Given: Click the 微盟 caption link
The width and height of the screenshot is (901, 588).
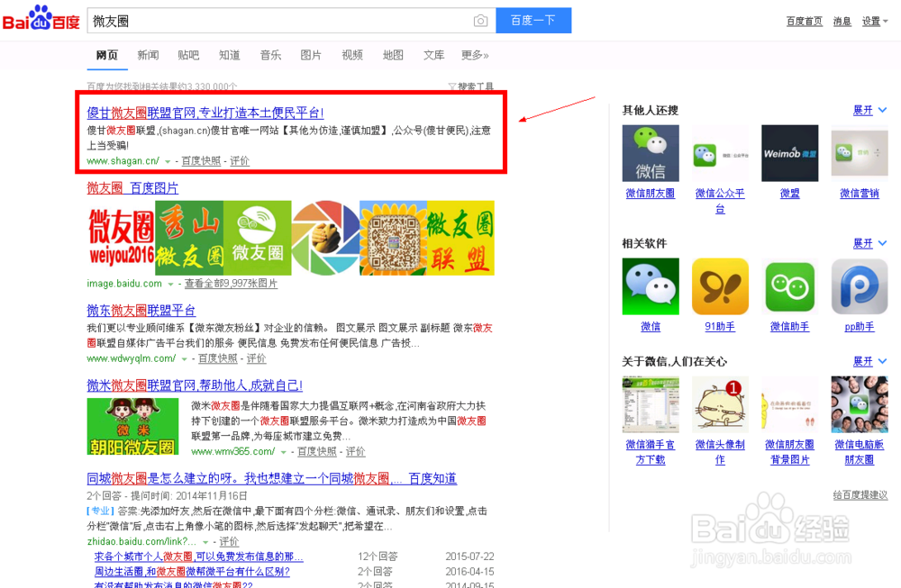Looking at the screenshot, I should (x=789, y=194).
